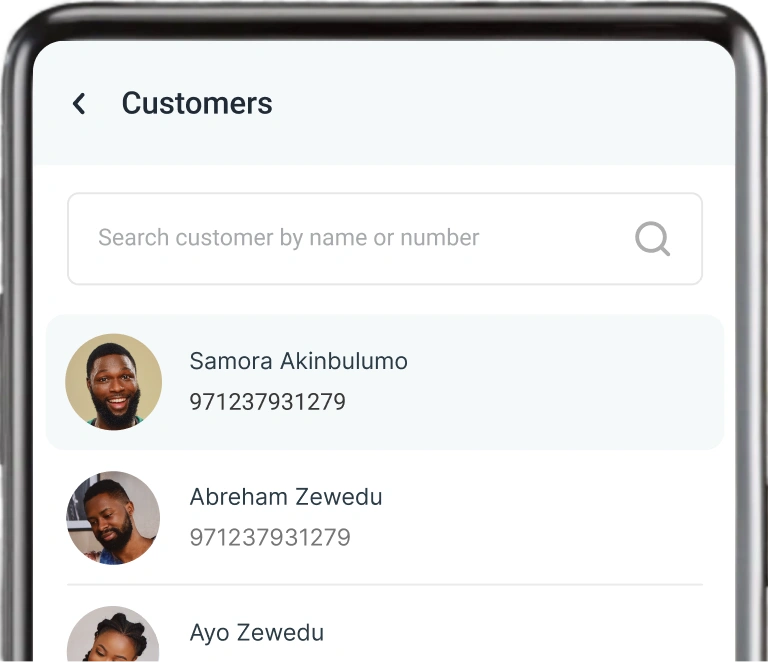Go back using the header chevron arrow
This screenshot has height=662, width=768.
pos(79,104)
